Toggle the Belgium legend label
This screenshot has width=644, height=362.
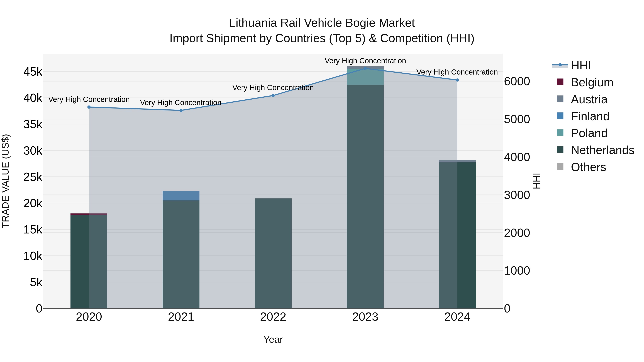[x=592, y=82]
